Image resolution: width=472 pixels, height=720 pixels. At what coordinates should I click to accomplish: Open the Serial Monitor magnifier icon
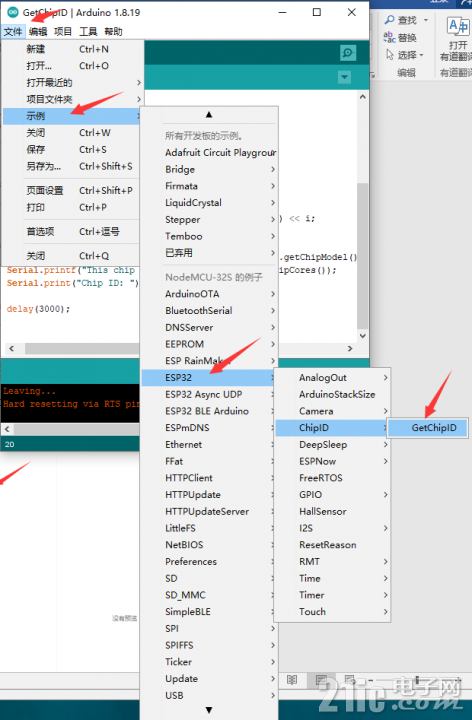[x=348, y=53]
